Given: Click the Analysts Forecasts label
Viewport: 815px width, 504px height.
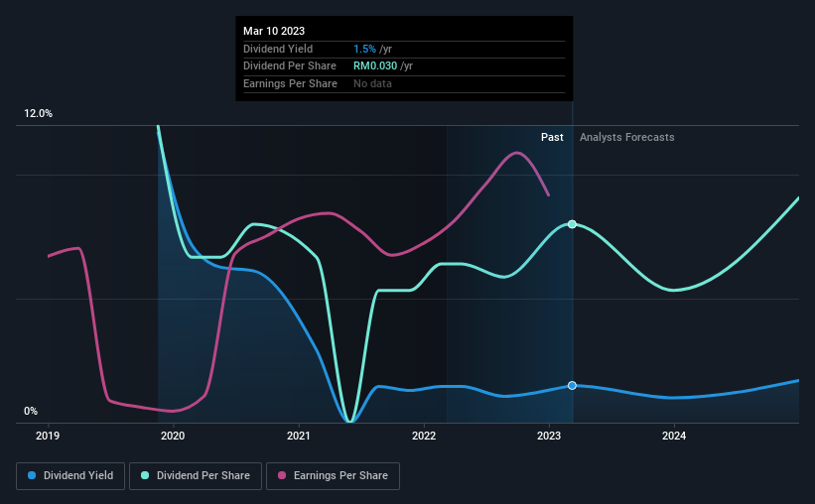Looking at the screenshot, I should (x=626, y=137).
